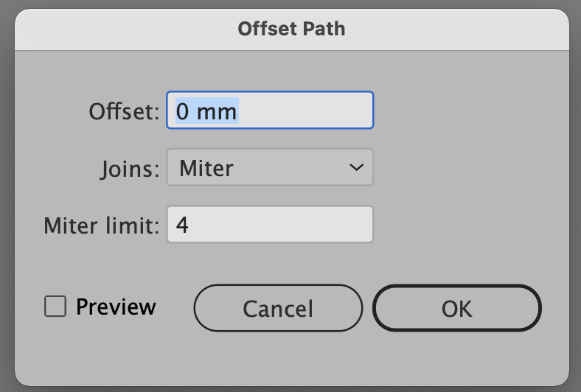Click the Miter limit: label

(x=102, y=225)
